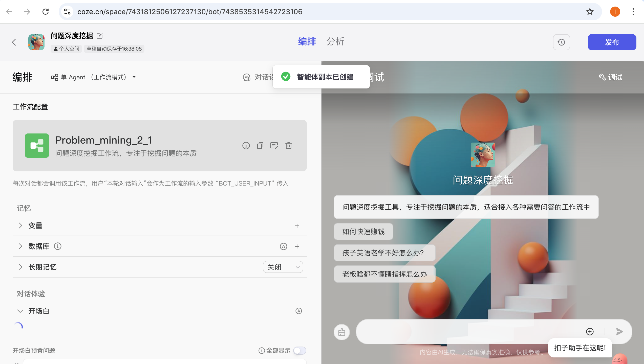Delete the Problem_mining_2_1 workflow

[289, 146]
